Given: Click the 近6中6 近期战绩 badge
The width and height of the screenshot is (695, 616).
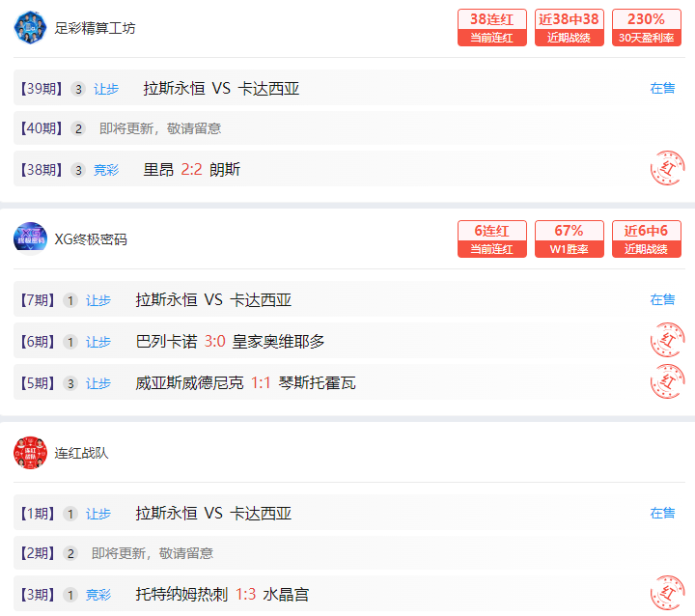Looking at the screenshot, I should point(646,239).
